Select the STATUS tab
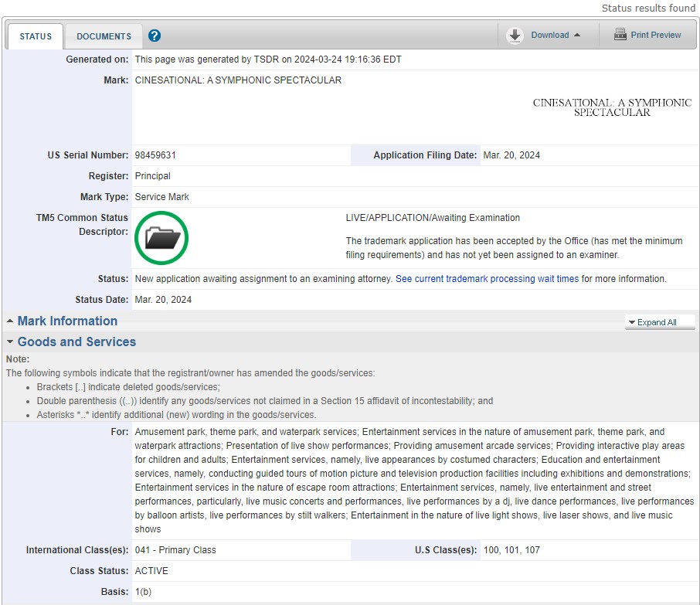700x605 pixels. point(36,36)
